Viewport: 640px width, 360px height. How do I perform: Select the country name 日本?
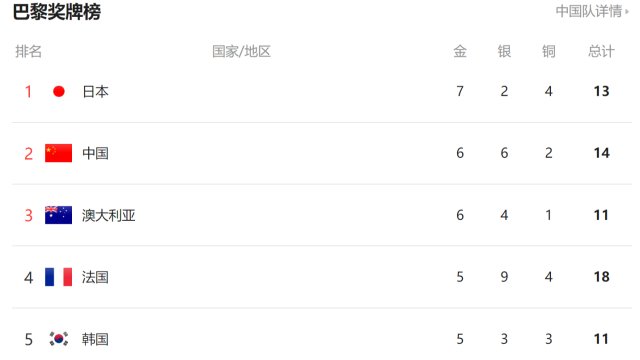pyautogui.click(x=96, y=91)
